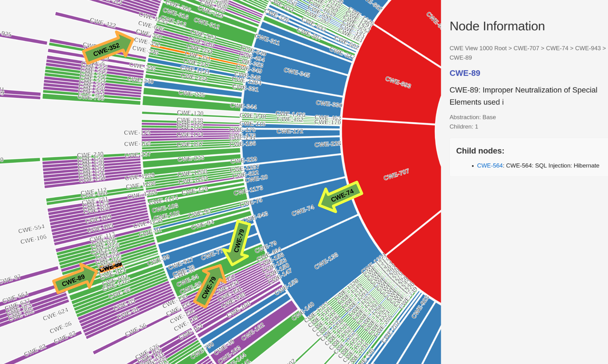Image resolution: width=608 pixels, height=364 pixels.
Task: Open the CWE-564 child node link
Action: (490, 166)
